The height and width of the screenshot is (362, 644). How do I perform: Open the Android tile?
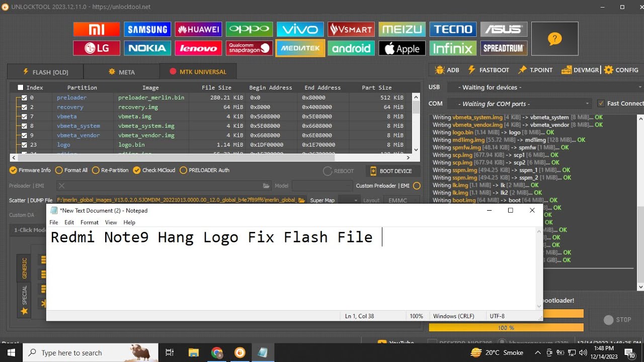(351, 48)
